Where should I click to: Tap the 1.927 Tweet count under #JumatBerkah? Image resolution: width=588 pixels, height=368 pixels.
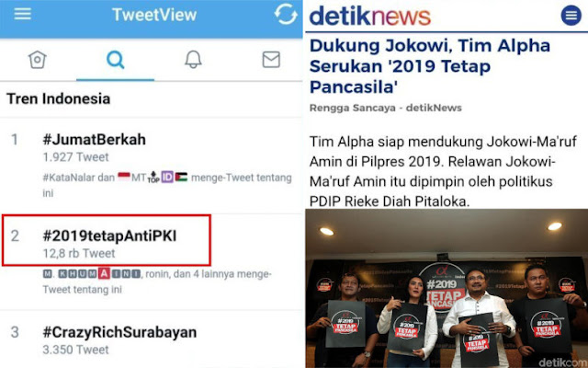(75, 157)
